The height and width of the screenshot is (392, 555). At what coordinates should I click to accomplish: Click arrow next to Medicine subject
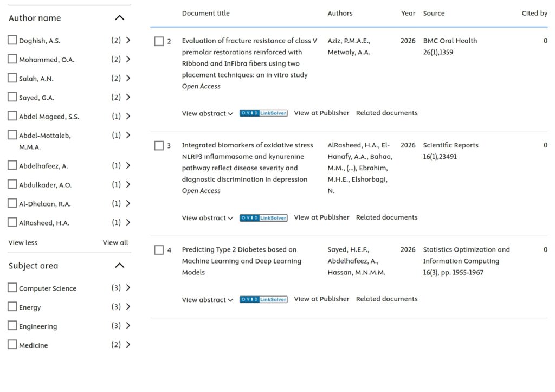pyautogui.click(x=128, y=344)
